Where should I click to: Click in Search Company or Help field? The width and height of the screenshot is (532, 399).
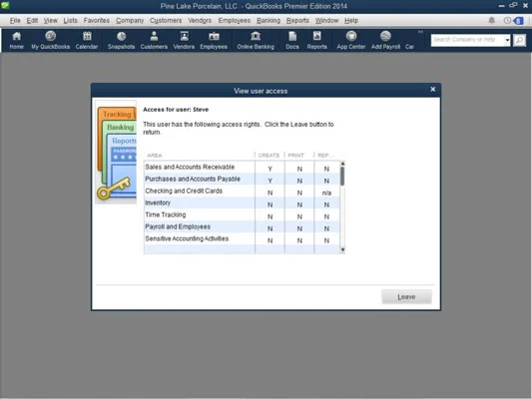[467, 40]
